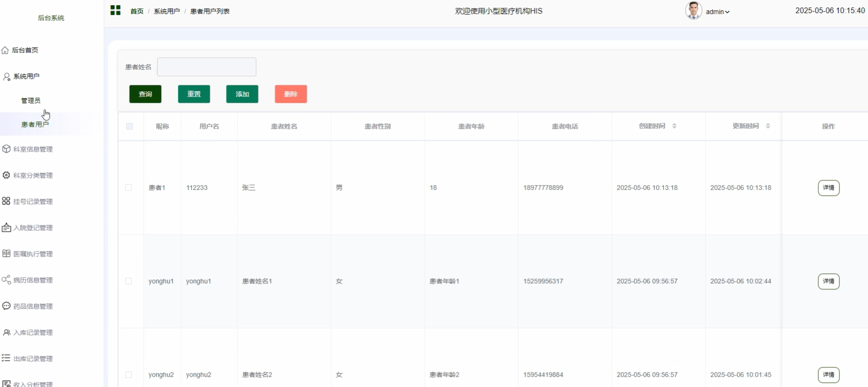Click the share icon beside 病历信息管理
Screen dimensions: 868x387
pyautogui.click(x=6, y=279)
